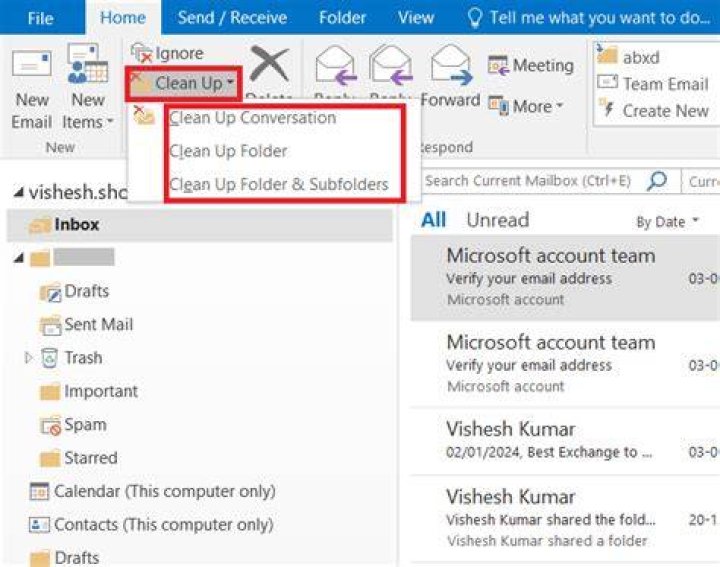
Task: Click the Create New lightning icon
Action: pos(608,108)
